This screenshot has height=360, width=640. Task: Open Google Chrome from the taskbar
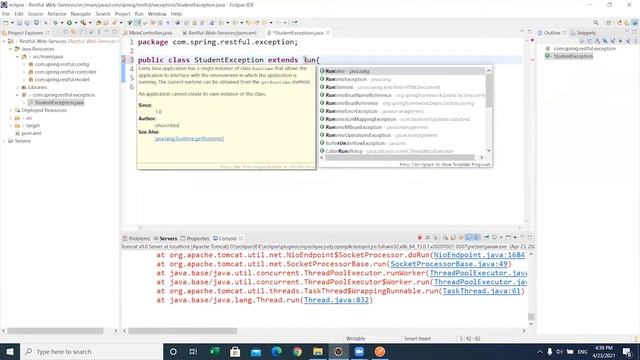click(x=297, y=351)
